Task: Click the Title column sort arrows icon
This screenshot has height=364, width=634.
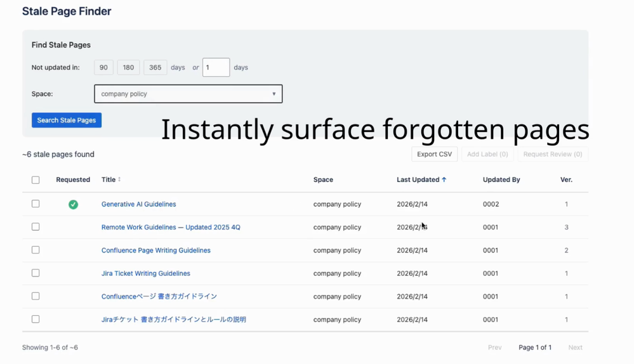Action: click(x=119, y=179)
